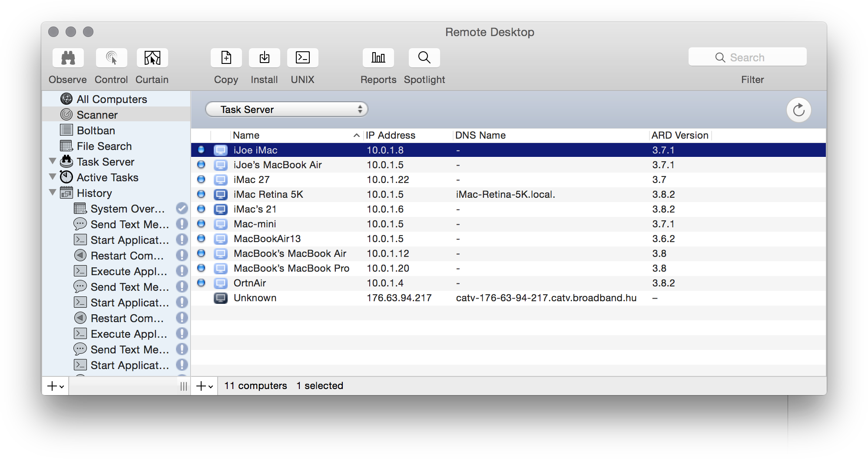The image size is (868, 459).
Task: Open the Reports toolbar icon
Action: 378,58
